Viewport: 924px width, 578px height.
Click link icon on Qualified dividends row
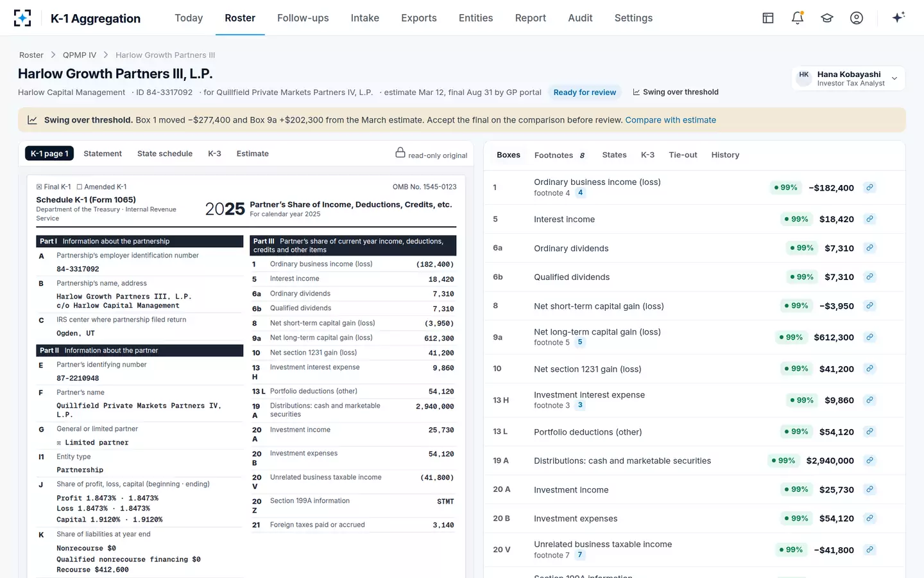click(x=869, y=277)
